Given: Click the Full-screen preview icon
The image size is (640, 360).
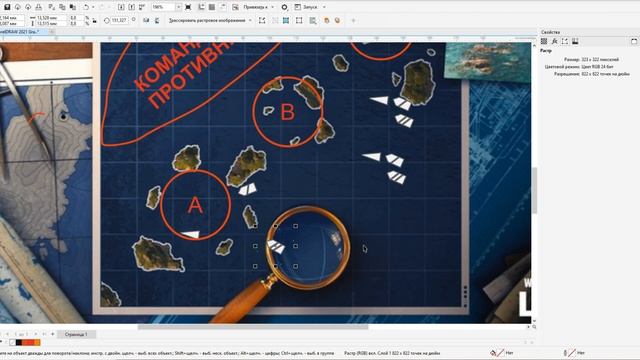Looking at the screenshot, I should (188, 7).
